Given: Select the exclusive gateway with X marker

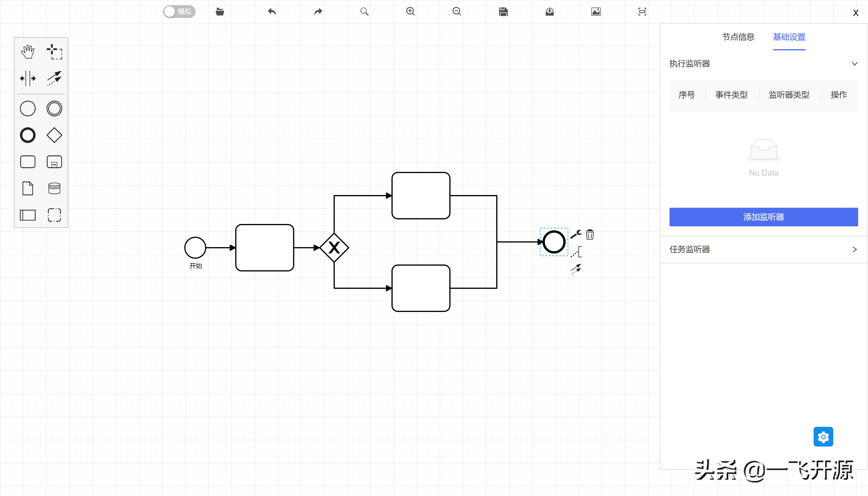Looking at the screenshot, I should (x=334, y=248).
